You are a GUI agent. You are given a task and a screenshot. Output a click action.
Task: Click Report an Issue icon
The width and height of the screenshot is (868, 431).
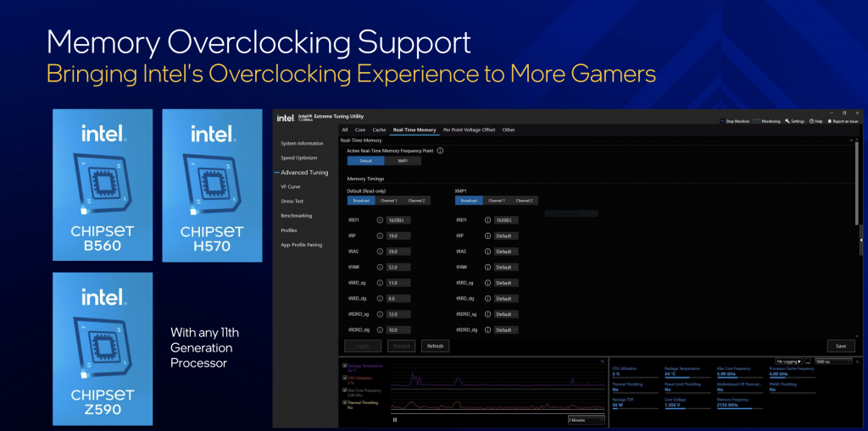(830, 121)
